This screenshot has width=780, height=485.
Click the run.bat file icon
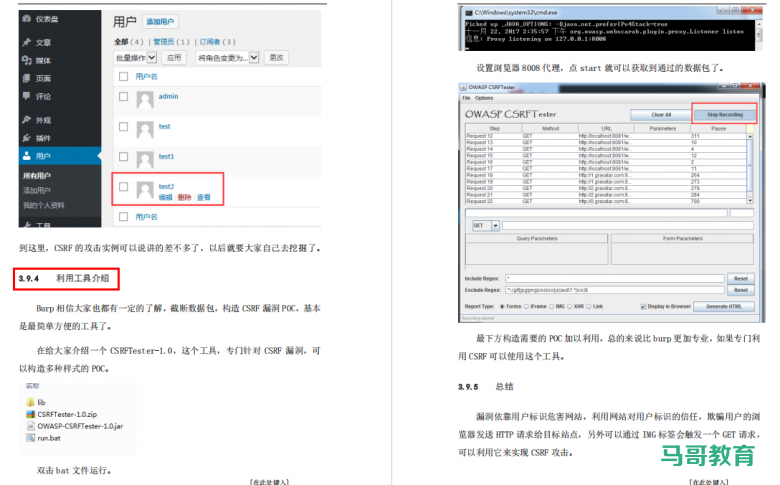pos(30,437)
